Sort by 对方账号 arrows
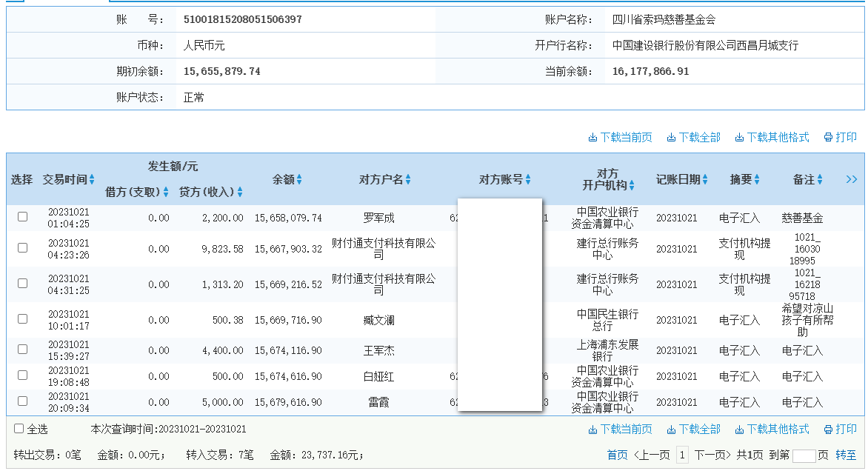868x471 pixels. click(528, 179)
